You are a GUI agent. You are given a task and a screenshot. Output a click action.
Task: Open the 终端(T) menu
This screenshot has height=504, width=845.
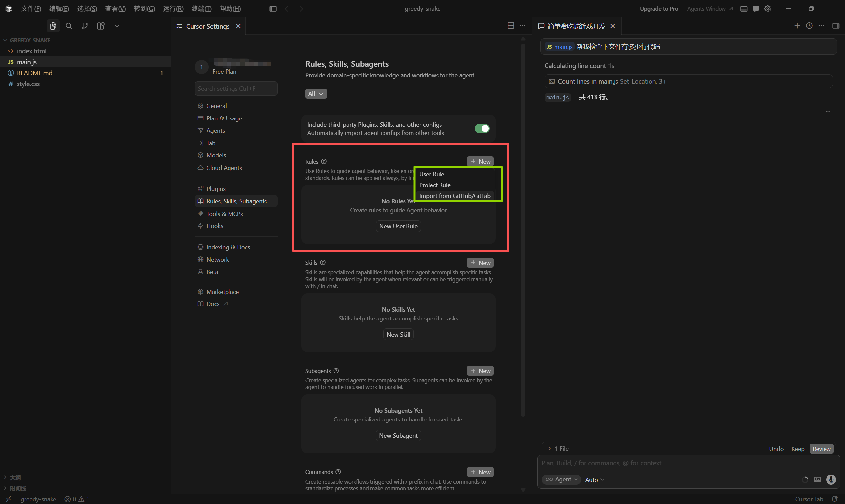(201, 9)
